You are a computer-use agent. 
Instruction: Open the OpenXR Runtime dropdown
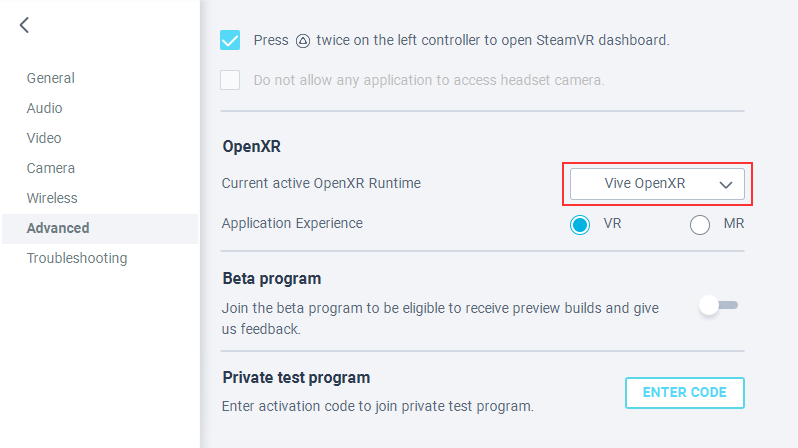pyautogui.click(x=657, y=184)
